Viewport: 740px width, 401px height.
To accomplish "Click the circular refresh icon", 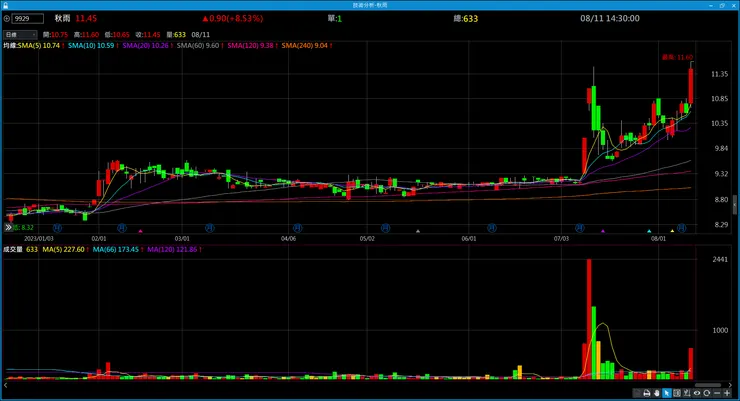I will [x=706, y=393].
